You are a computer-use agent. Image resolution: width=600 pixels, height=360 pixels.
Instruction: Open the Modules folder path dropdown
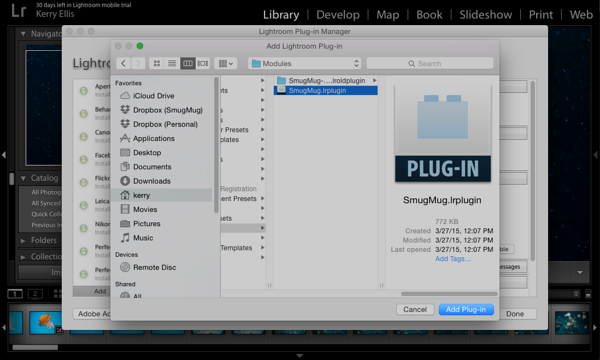point(305,64)
